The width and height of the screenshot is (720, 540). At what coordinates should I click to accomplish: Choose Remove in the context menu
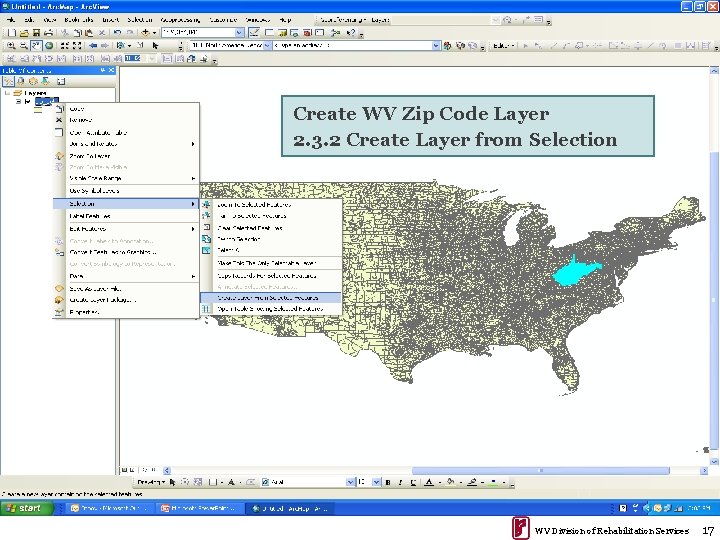[126, 120]
